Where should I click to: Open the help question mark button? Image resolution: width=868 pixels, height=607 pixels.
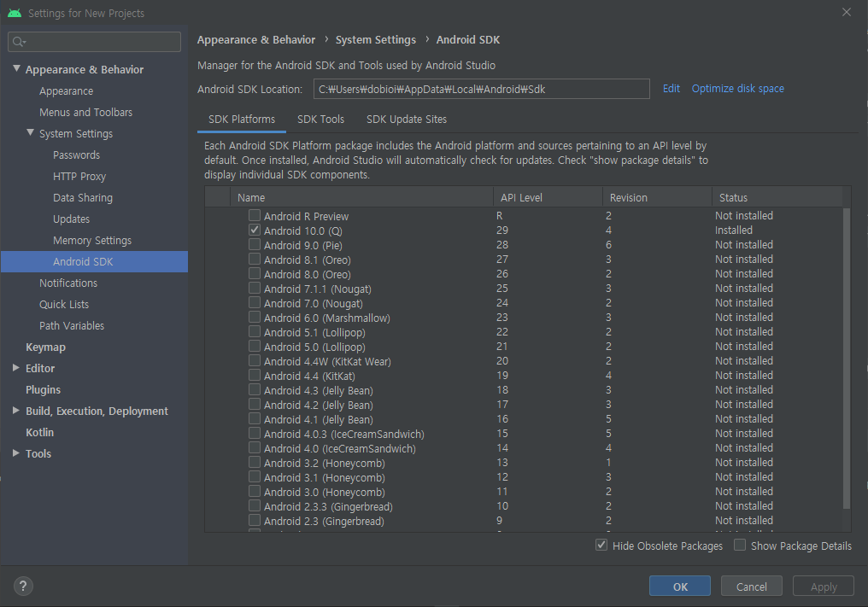23,586
